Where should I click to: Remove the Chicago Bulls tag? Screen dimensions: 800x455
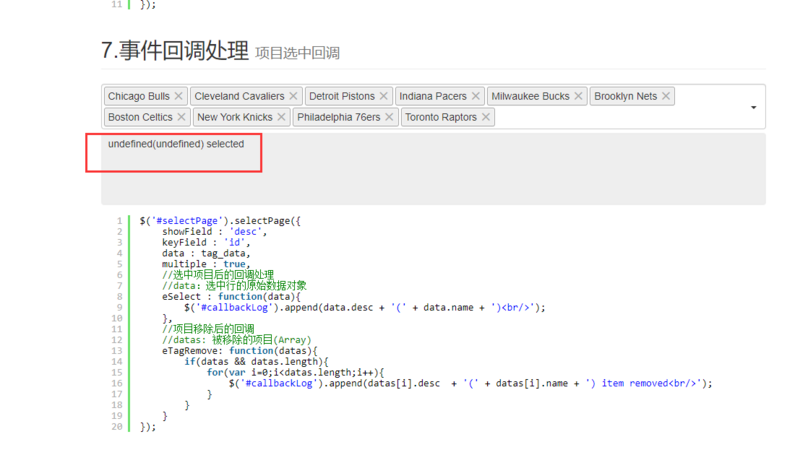(178, 96)
